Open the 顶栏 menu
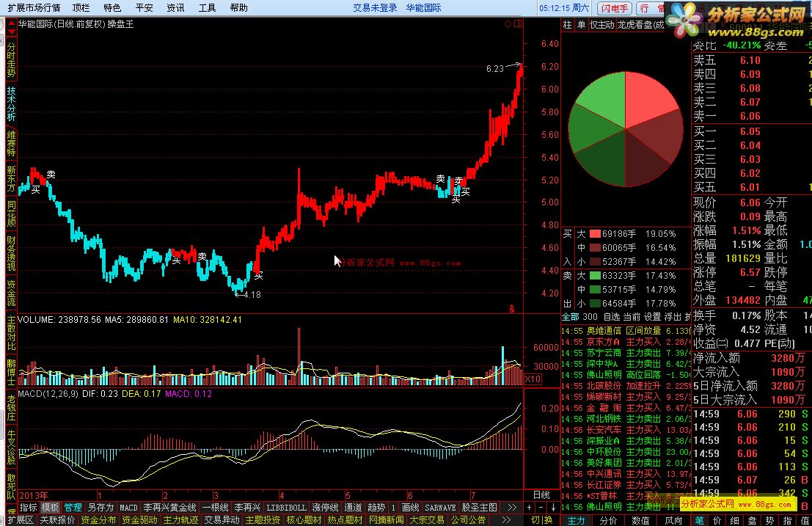This screenshot has width=812, height=526. pos(81,8)
